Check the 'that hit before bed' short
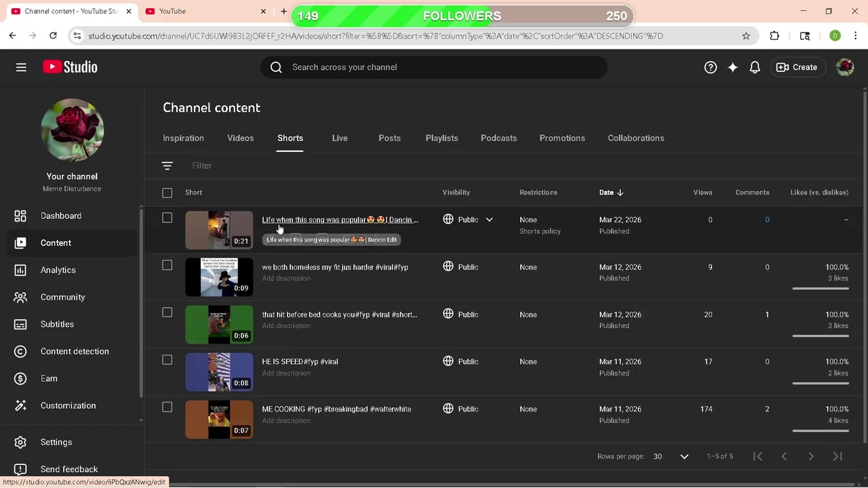This screenshot has height=488, width=868. pos(167,312)
